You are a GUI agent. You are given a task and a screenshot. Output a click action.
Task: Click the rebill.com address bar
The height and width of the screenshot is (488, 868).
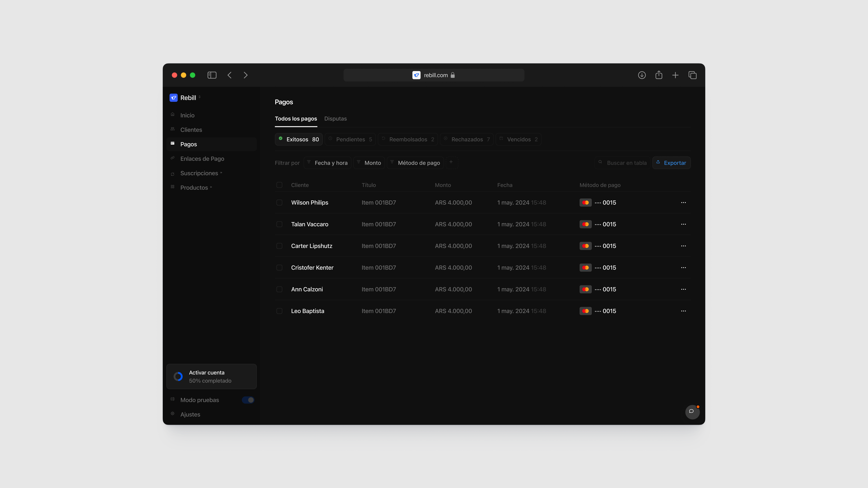point(434,75)
